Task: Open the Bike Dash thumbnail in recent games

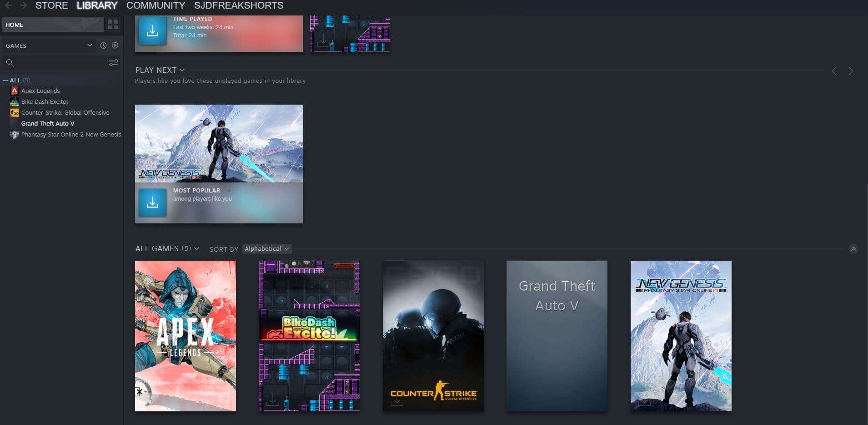Action: coord(350,34)
